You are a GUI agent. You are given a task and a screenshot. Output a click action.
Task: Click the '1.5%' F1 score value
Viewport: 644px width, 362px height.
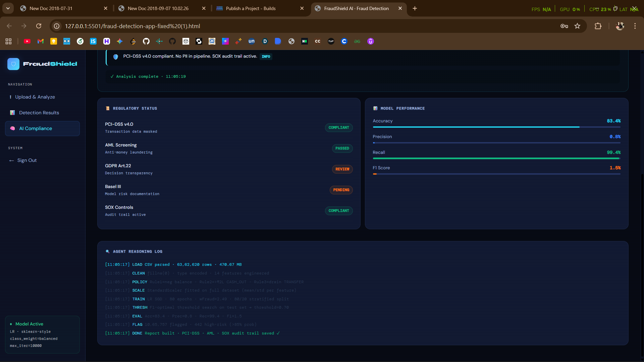click(615, 168)
